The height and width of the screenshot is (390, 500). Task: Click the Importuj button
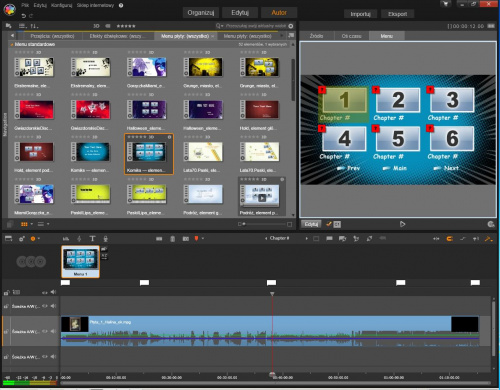[360, 14]
